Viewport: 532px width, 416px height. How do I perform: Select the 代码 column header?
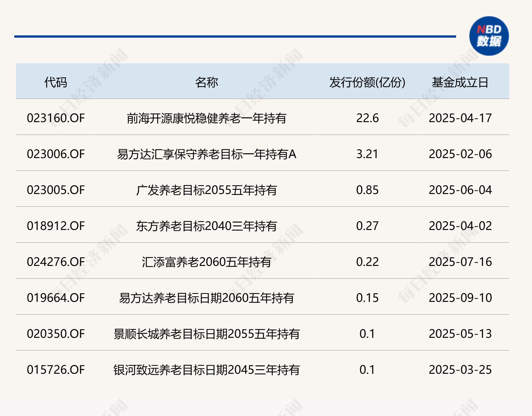tap(56, 82)
